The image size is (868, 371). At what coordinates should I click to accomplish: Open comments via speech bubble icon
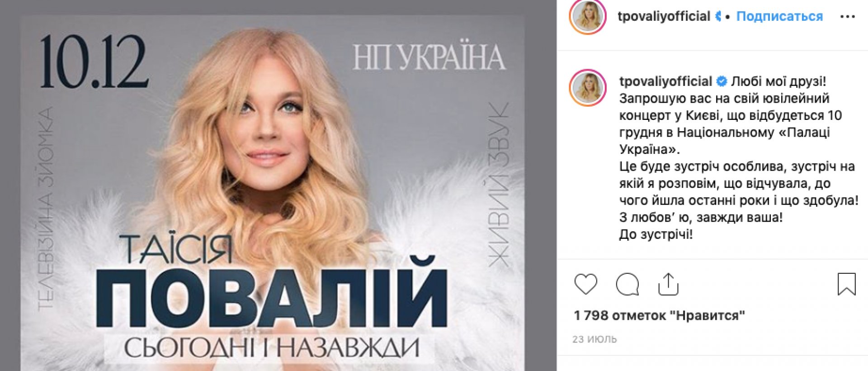click(627, 284)
